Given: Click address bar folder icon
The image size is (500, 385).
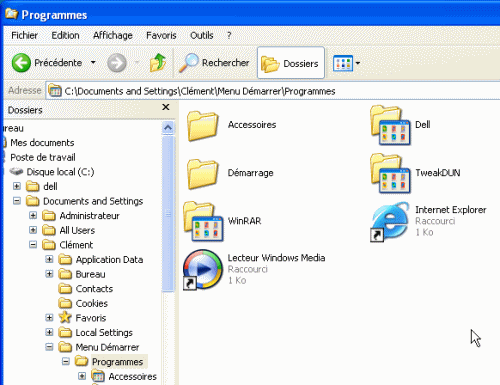Looking at the screenshot, I should pyautogui.click(x=55, y=91).
